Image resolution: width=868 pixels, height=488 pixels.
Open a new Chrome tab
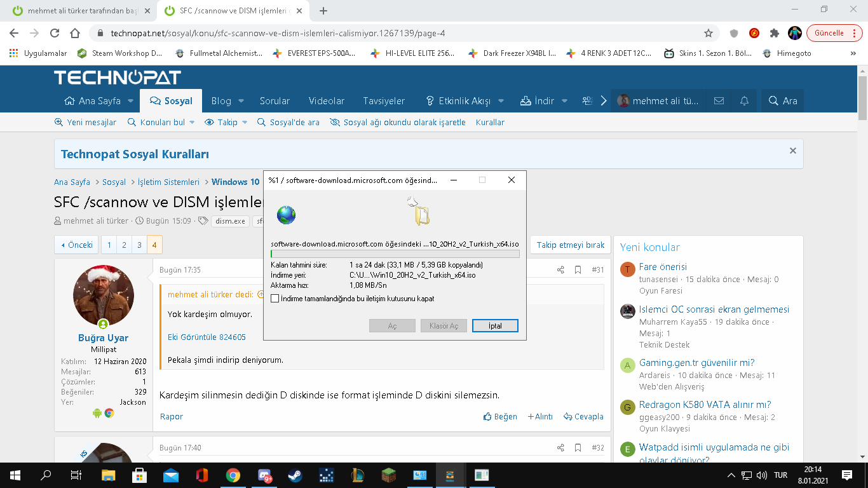point(323,11)
